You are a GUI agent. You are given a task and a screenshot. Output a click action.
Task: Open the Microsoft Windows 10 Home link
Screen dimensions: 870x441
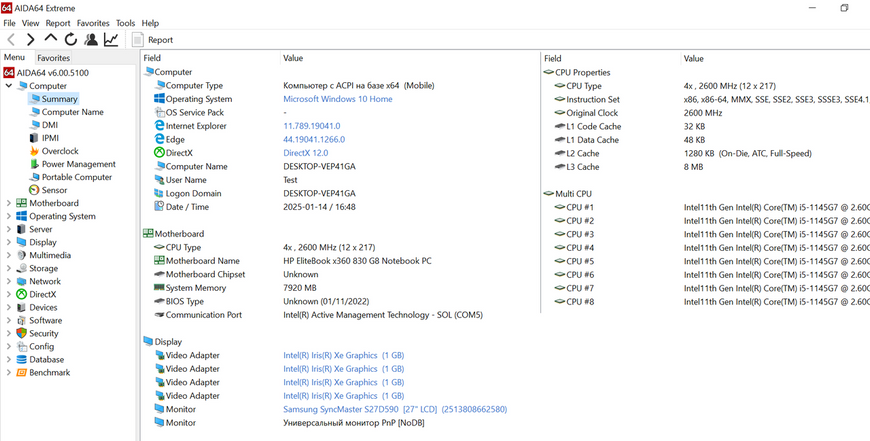coord(338,99)
